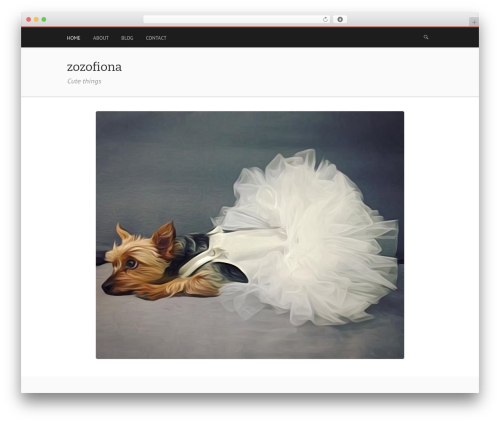
Task: Reload page using browser refresh icon
Action: point(325,19)
